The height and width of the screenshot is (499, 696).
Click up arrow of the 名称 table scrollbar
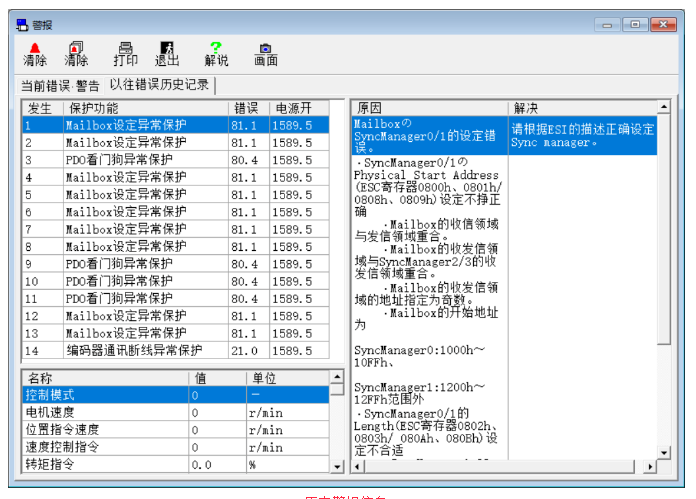337,377
